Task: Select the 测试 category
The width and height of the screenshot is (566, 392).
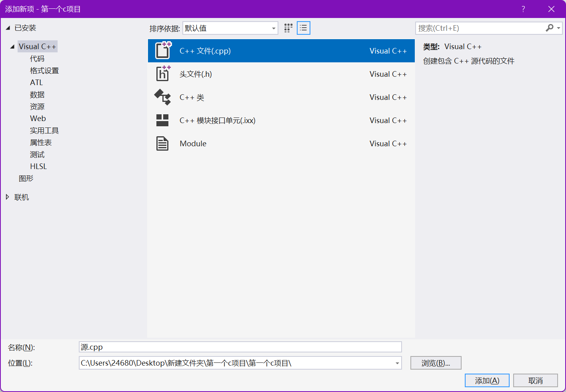Action: [37, 155]
